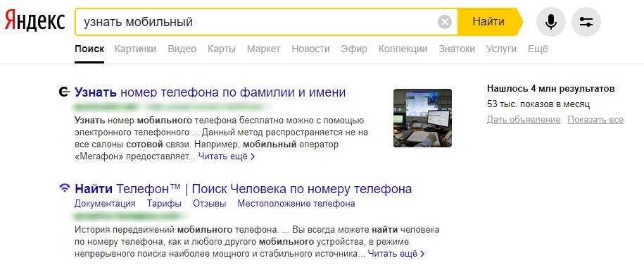Start voice search with the microphone icon

551,22
